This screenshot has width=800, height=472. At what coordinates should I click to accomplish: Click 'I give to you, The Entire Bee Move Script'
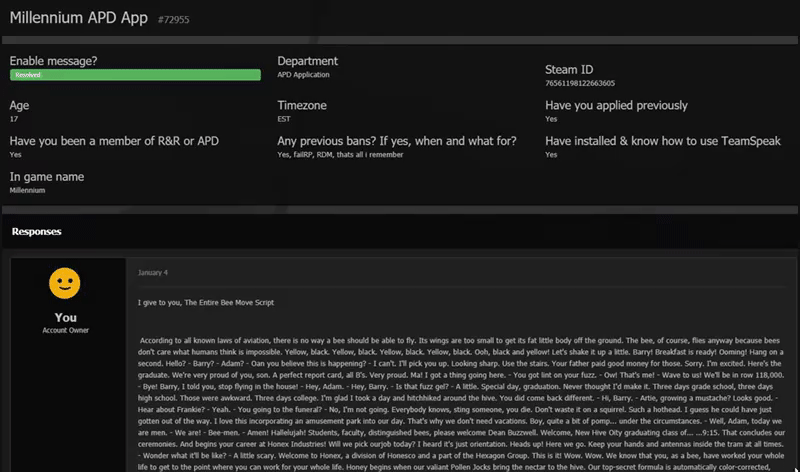pyautogui.click(x=206, y=303)
